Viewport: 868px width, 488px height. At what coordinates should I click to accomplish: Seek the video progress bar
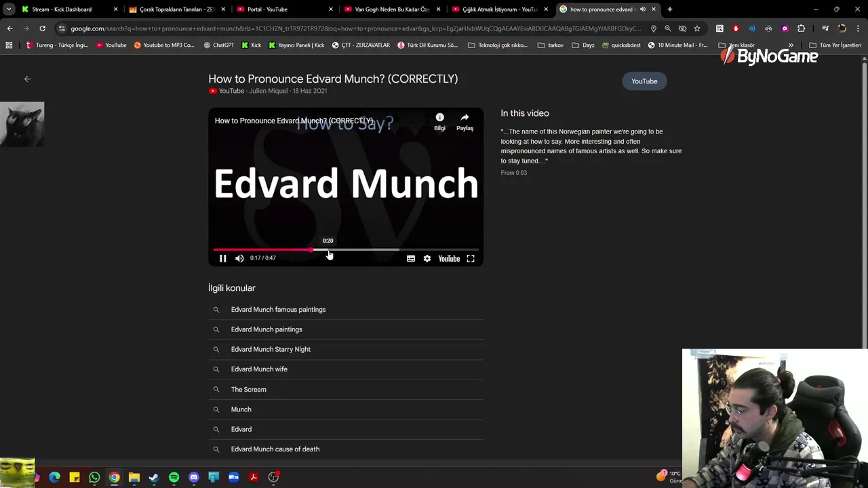[x=346, y=250]
